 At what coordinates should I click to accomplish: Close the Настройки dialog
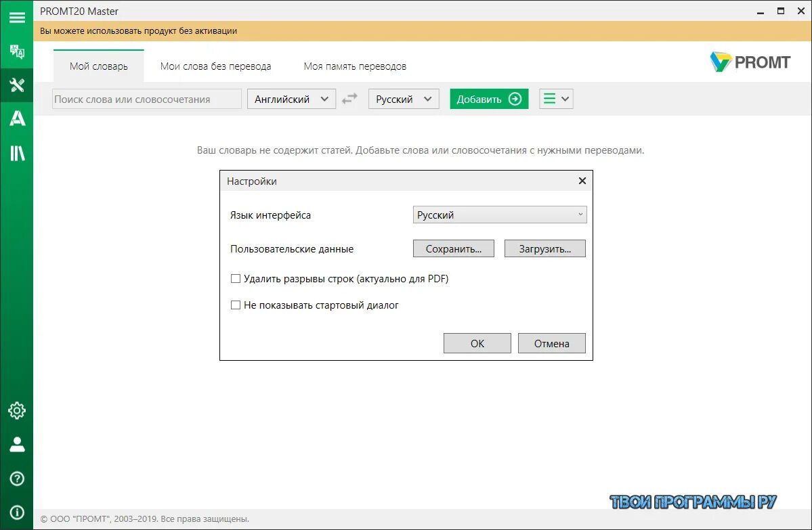[x=582, y=181]
